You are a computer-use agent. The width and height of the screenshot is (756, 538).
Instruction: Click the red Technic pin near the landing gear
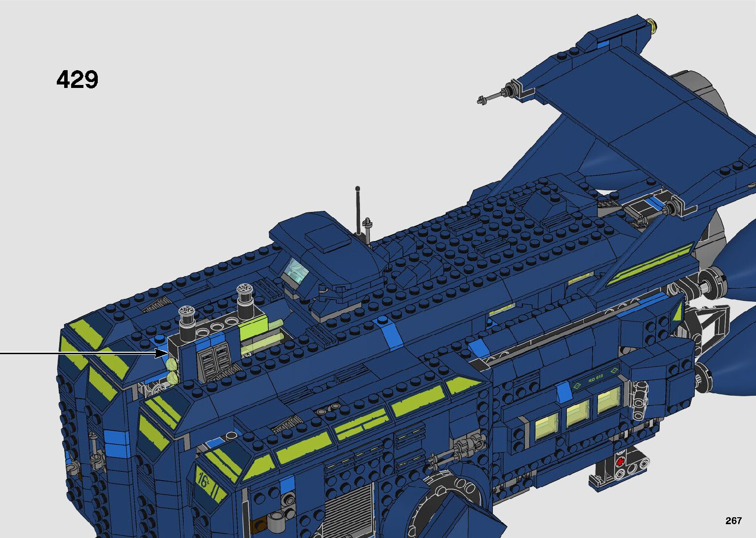tap(619, 462)
